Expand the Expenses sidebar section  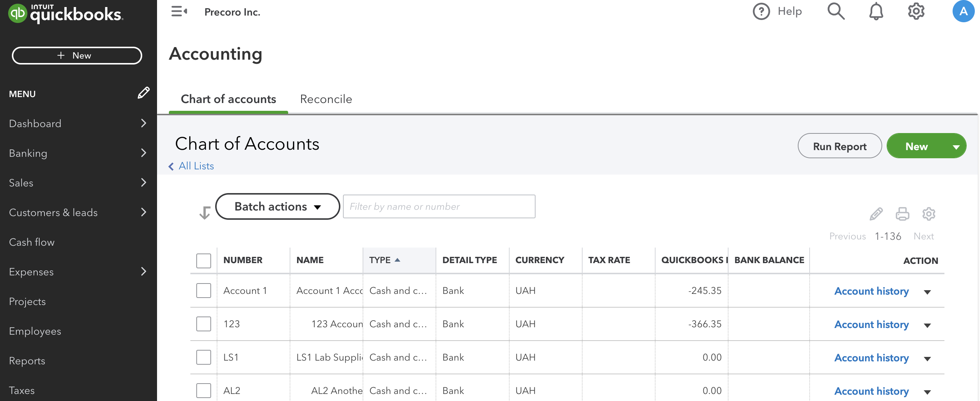coord(143,272)
